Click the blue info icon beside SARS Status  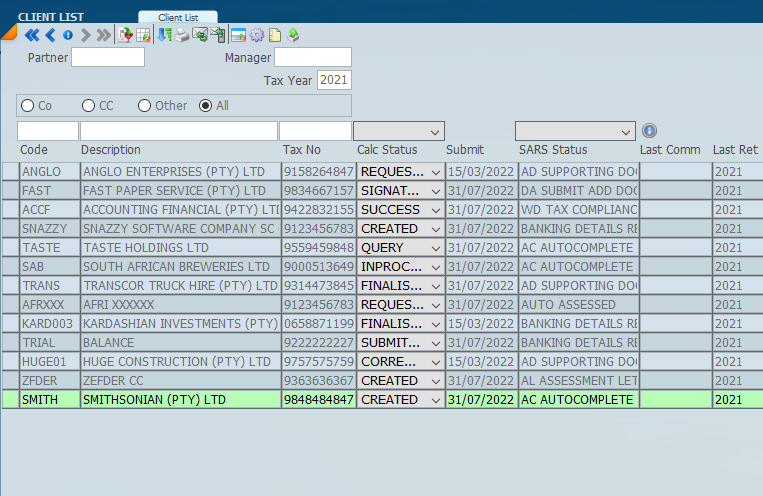649,130
